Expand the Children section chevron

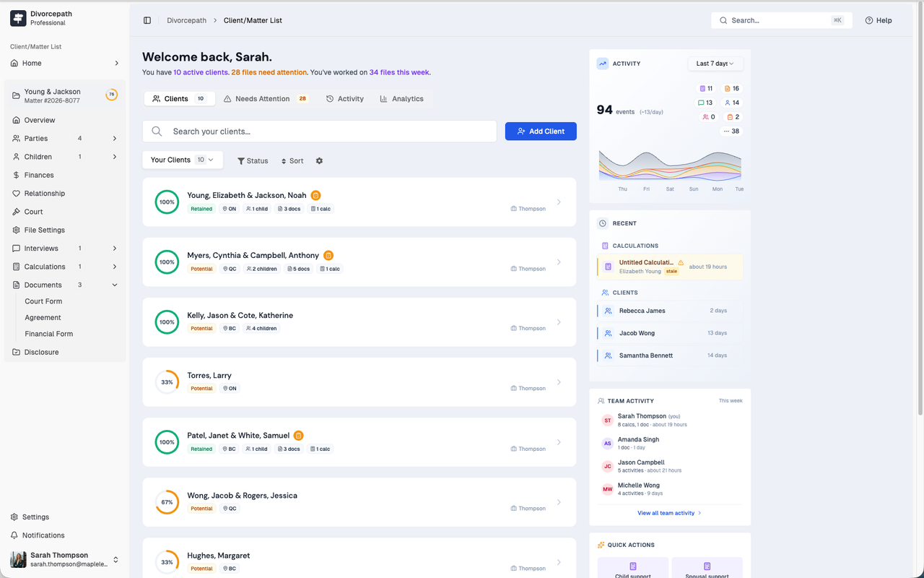[115, 157]
